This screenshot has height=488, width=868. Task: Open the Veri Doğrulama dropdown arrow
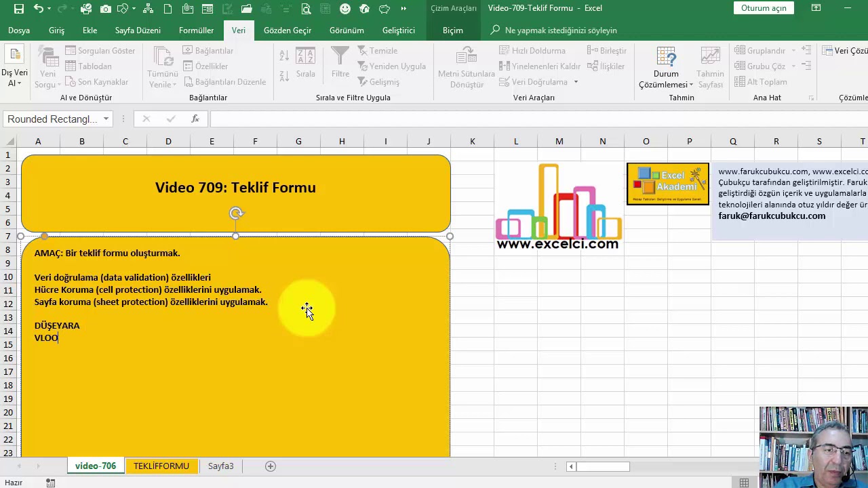point(576,82)
